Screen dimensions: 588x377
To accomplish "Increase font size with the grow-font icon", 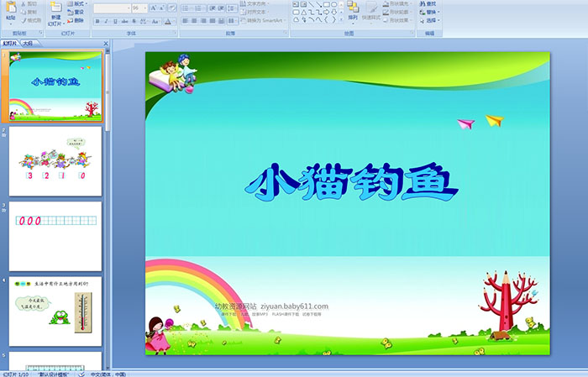I will (x=154, y=8).
